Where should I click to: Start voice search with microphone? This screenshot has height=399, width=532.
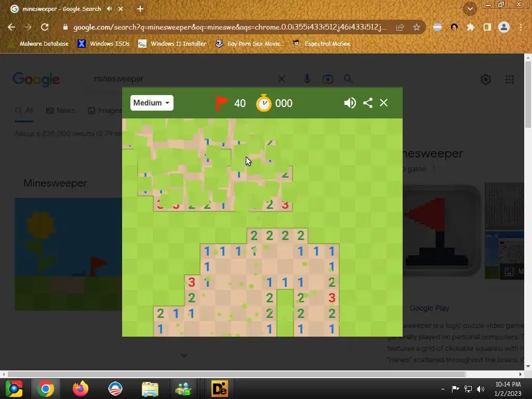[307, 79]
